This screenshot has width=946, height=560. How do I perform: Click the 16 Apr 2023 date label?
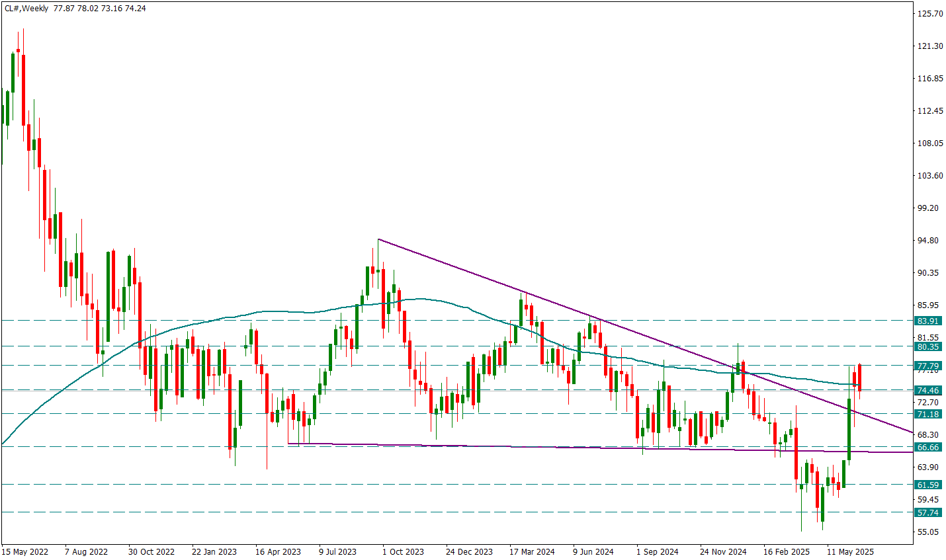[278, 551]
